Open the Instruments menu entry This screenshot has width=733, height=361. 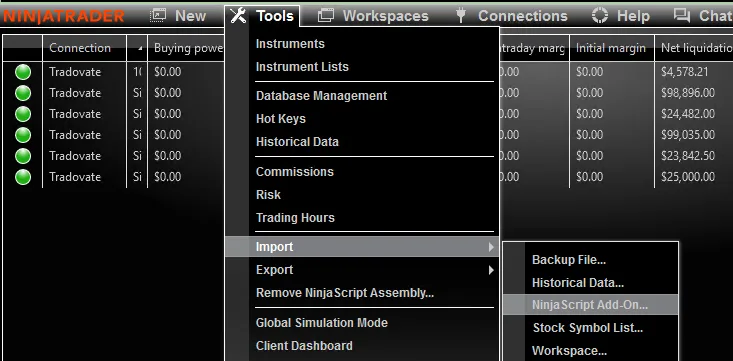pos(290,43)
